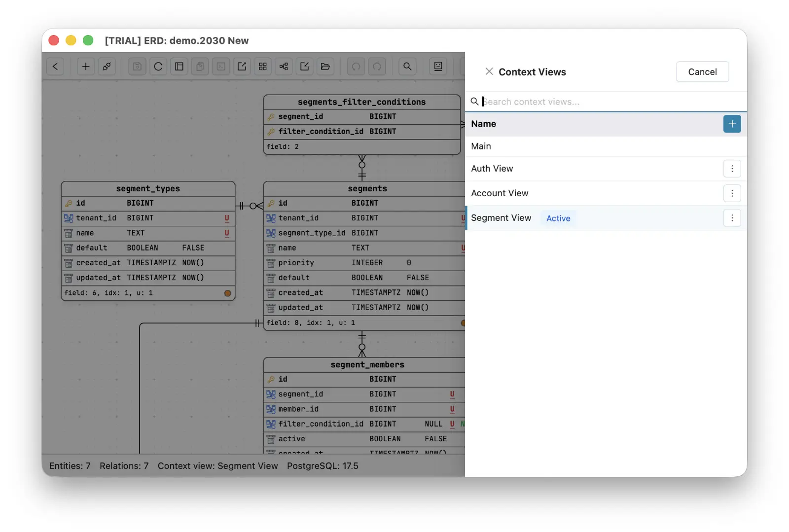Click the name row in segment_types table

point(148,233)
